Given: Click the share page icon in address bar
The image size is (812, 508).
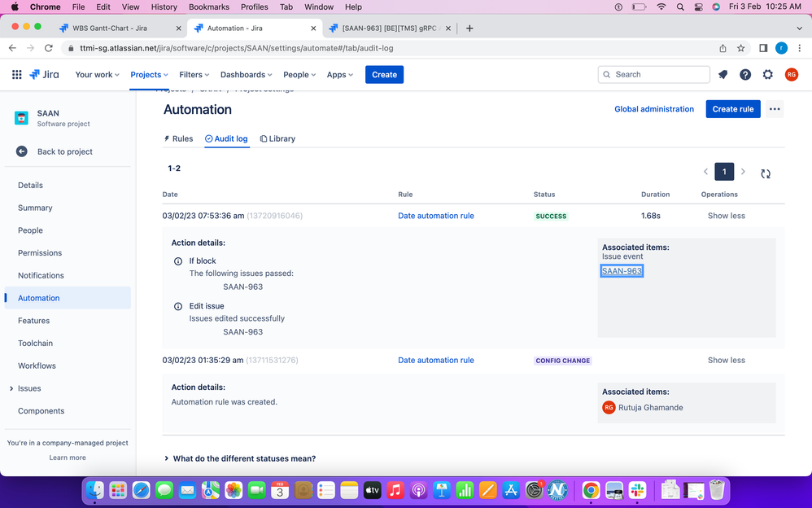Looking at the screenshot, I should (x=723, y=48).
